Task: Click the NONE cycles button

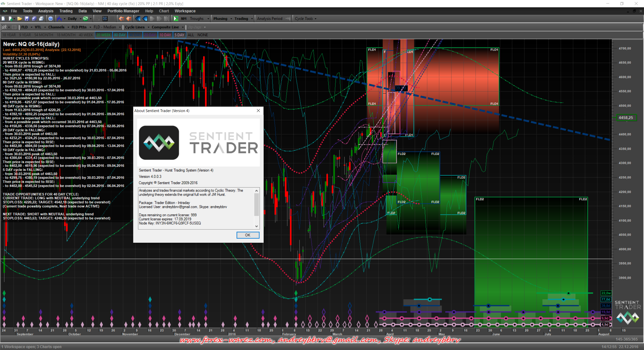Action: pos(203,35)
